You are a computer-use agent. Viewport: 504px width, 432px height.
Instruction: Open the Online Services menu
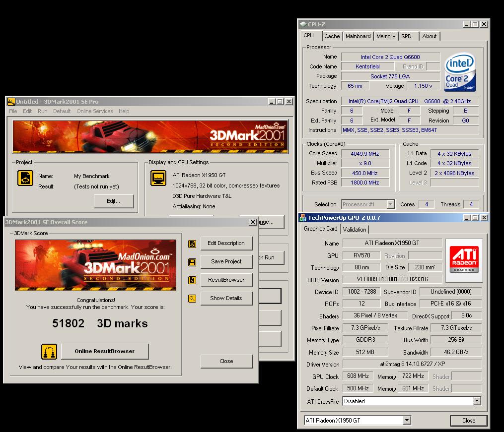95,111
